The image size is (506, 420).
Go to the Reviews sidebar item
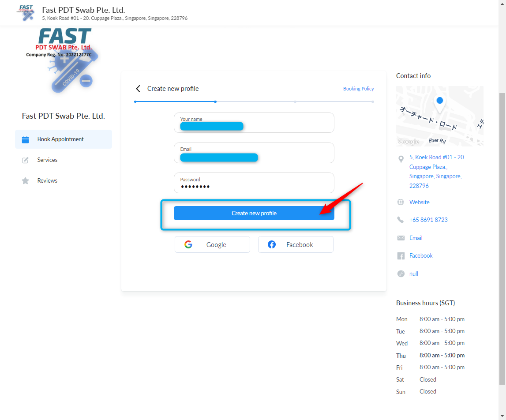tap(47, 181)
